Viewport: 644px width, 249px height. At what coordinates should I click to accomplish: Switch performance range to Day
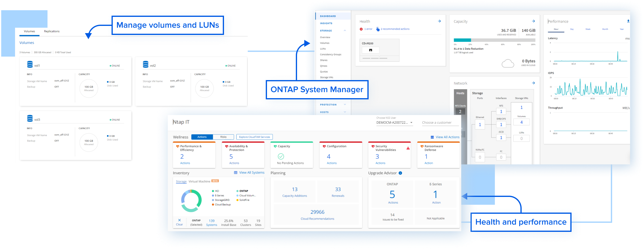(x=572, y=29)
